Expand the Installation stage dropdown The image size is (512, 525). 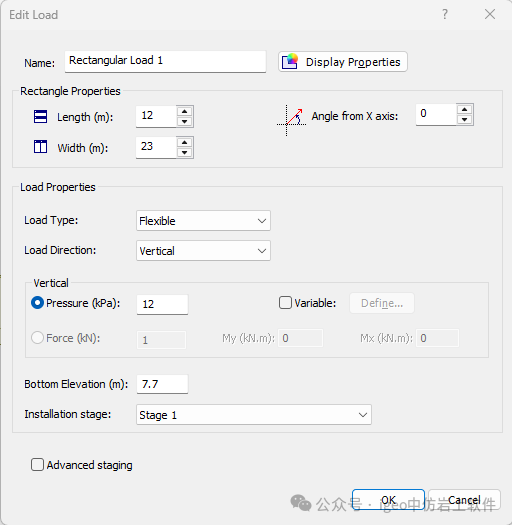(254, 415)
